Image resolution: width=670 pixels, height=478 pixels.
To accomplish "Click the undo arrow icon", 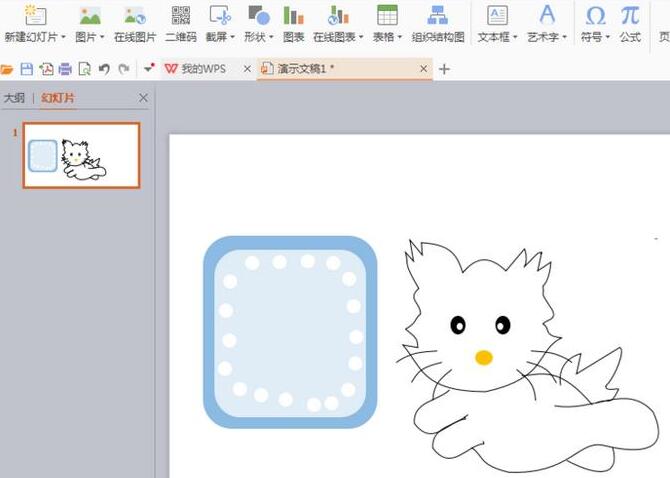I will click(x=104, y=69).
